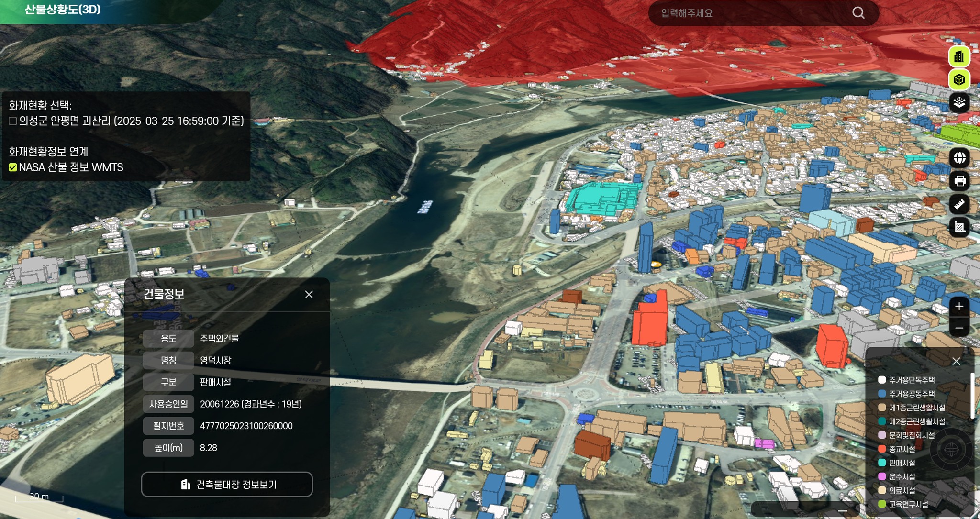
Task: Zoom out with the minus button
Action: click(x=959, y=328)
